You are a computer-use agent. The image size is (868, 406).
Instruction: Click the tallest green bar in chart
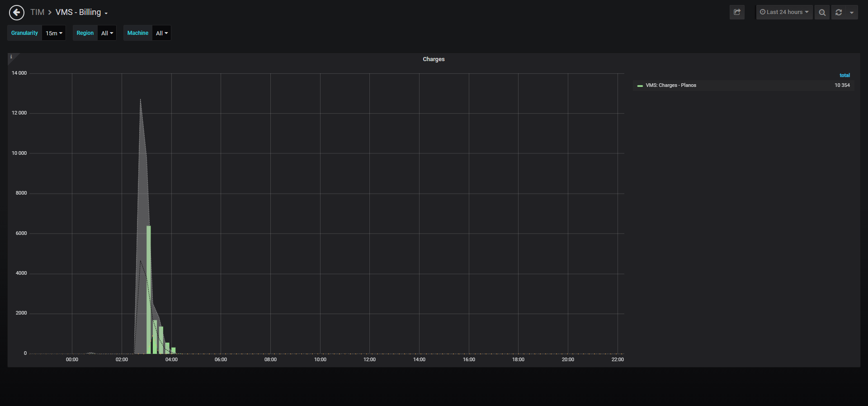[x=149, y=290]
